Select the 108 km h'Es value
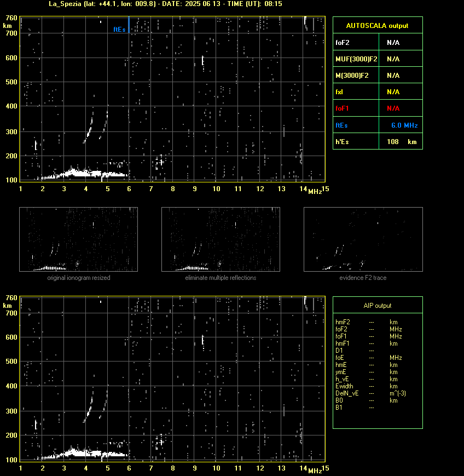 [402, 141]
